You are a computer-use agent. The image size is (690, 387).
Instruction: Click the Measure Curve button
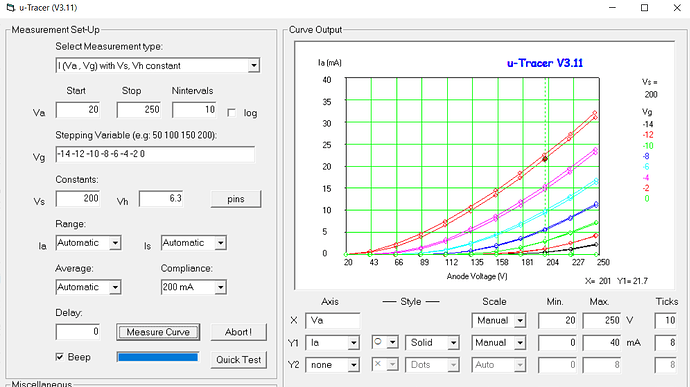[x=158, y=332]
